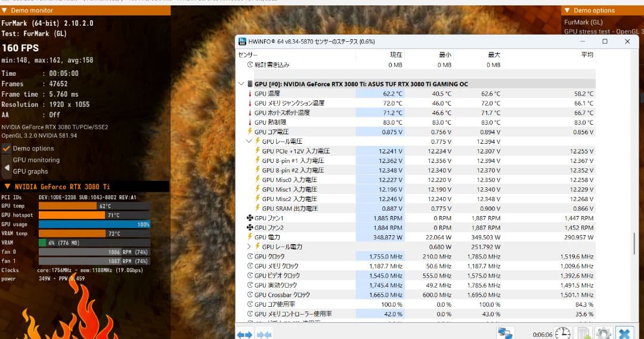Image resolution: width=644 pixels, height=339 pixels.
Task: Click the VRAM 6% (776 MB) bar
Action: tap(94, 243)
